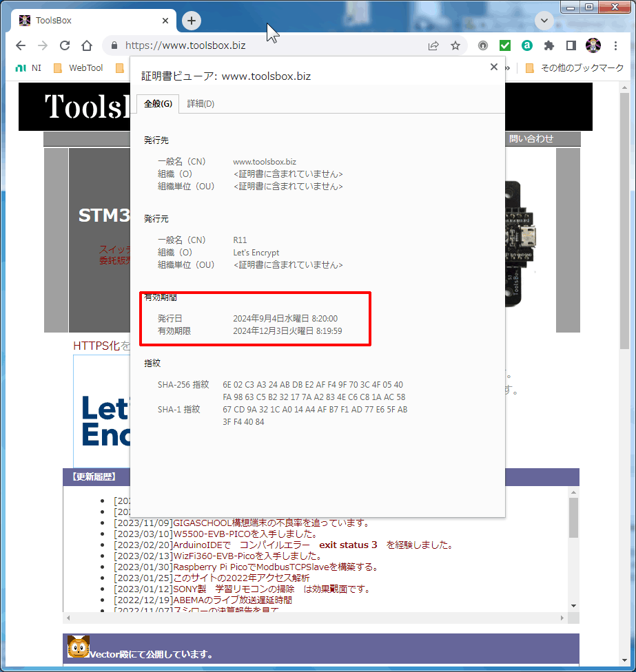Viewport: 636px width, 672px height.
Task: Click the SHA-256 指紋 label
Action: (x=183, y=384)
